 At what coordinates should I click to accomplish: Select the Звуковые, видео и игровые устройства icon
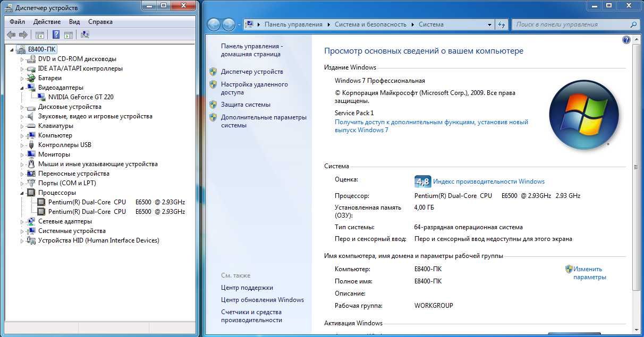pyautogui.click(x=31, y=116)
